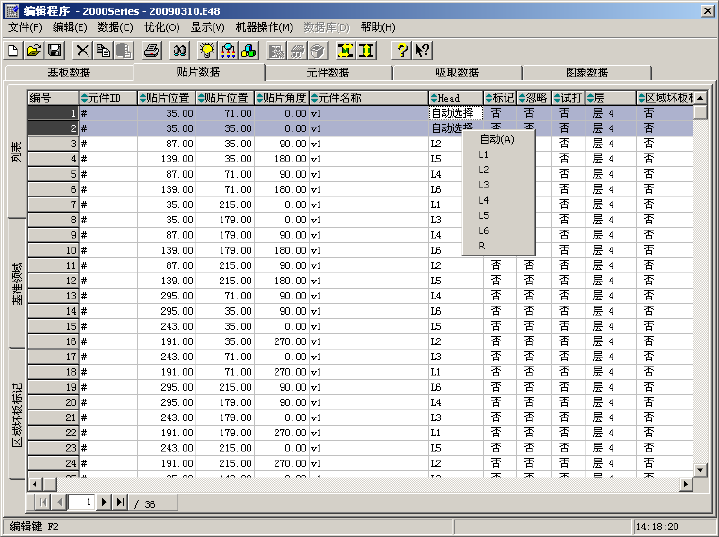Click the Open folder toolbar icon
This screenshot has height=537, width=719.
coord(33,50)
